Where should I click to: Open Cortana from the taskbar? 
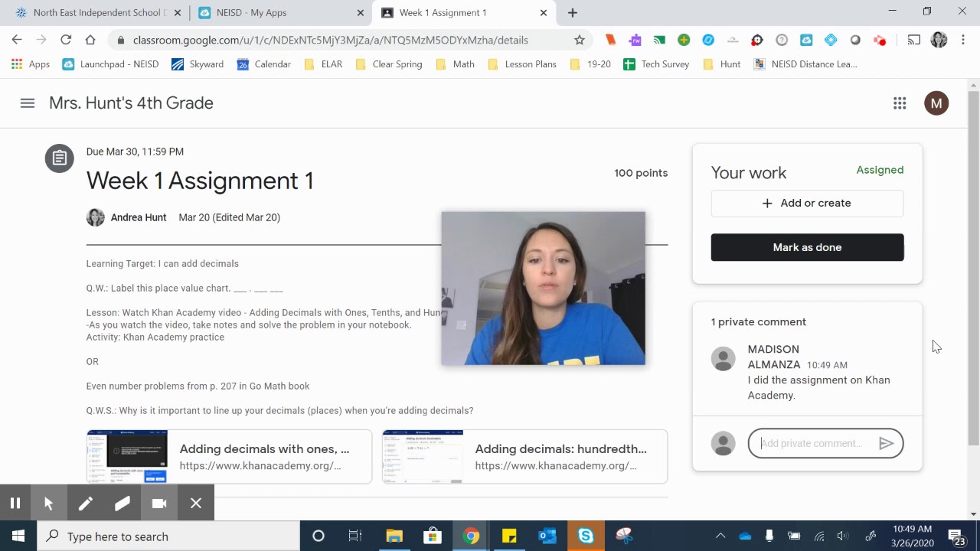(x=318, y=536)
